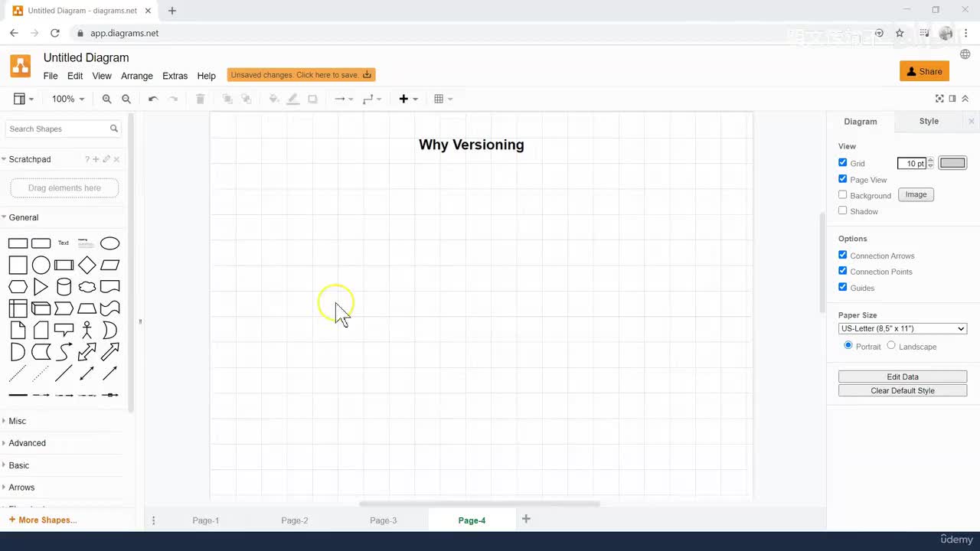
Task: Click Clear Default Style button
Action: click(903, 390)
